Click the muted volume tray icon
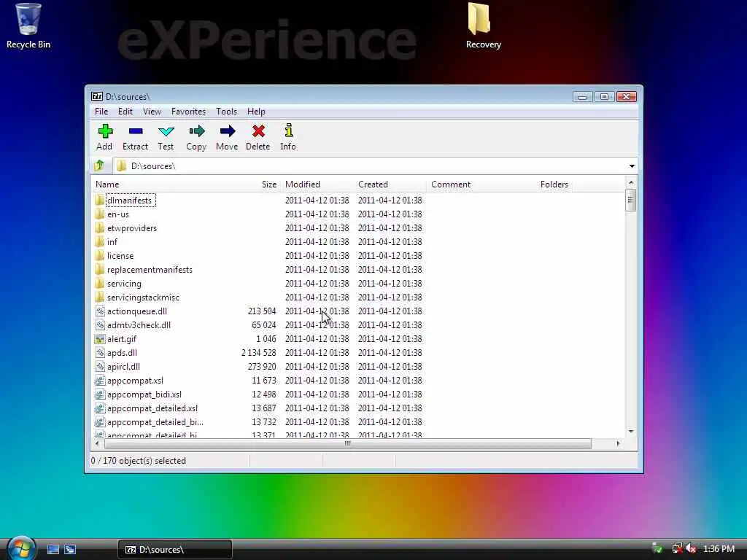Viewport: 747px width, 560px height. point(692,548)
